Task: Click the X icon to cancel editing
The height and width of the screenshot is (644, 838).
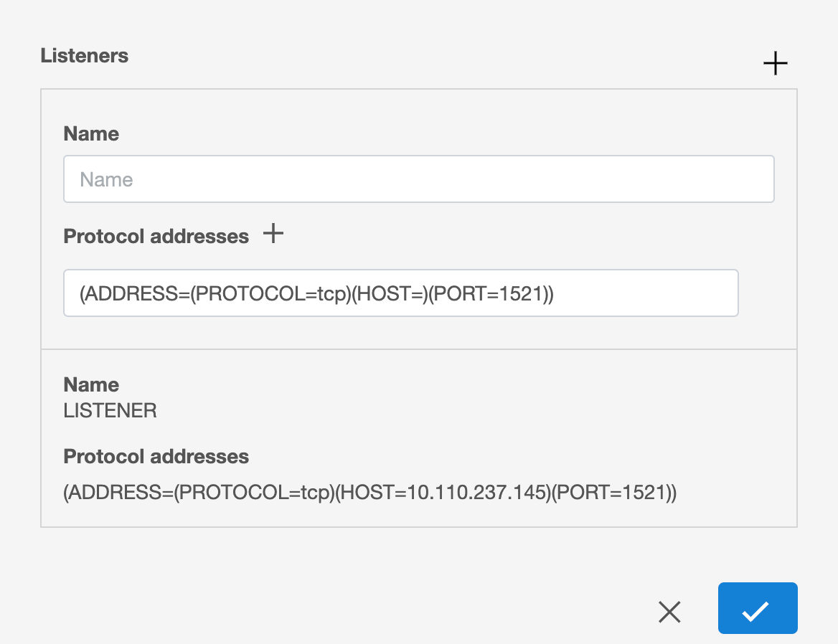Action: pos(669,611)
